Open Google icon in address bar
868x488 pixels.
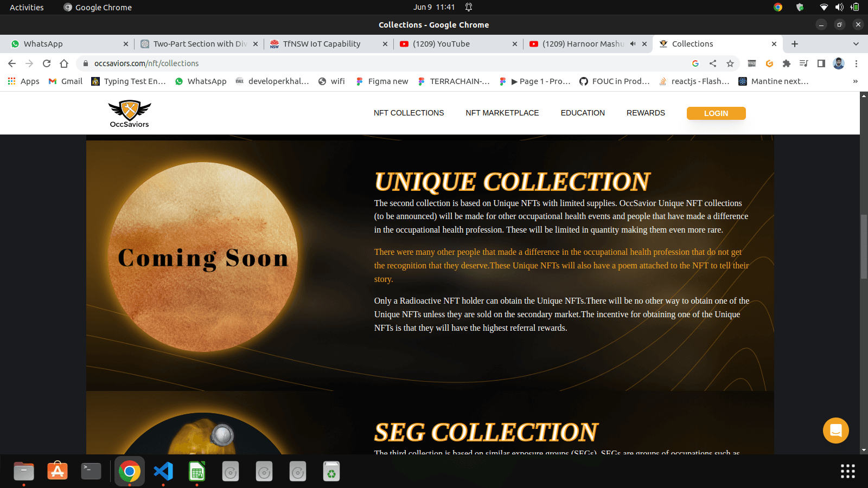click(x=695, y=63)
